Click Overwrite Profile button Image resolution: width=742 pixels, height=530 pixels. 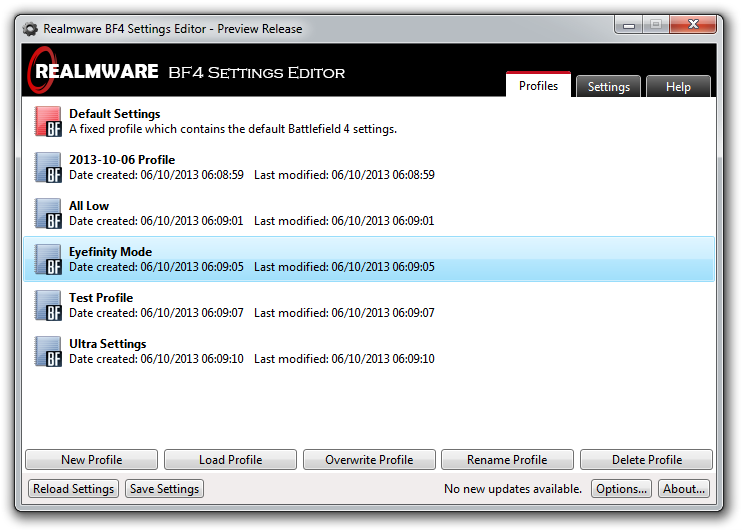point(369,460)
